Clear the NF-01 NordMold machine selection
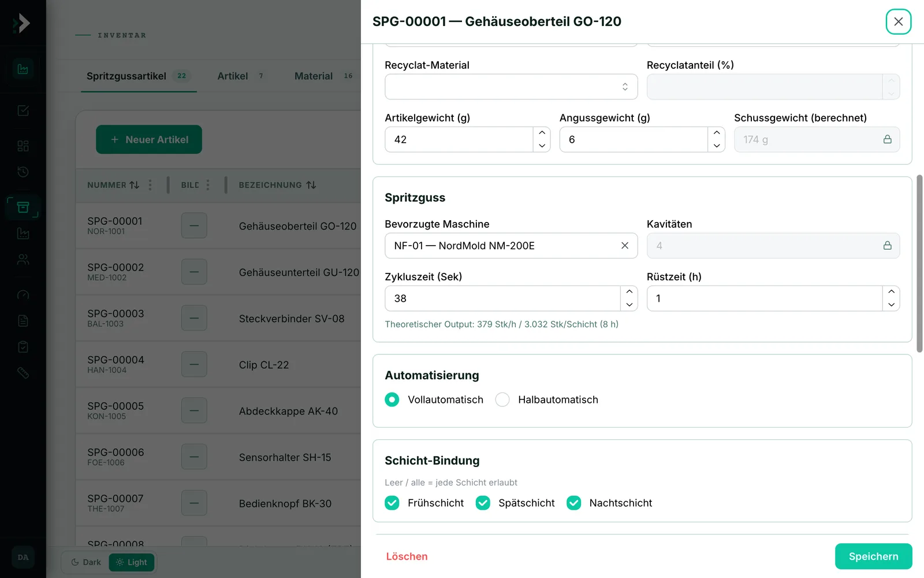Image resolution: width=924 pixels, height=578 pixels. click(x=625, y=246)
